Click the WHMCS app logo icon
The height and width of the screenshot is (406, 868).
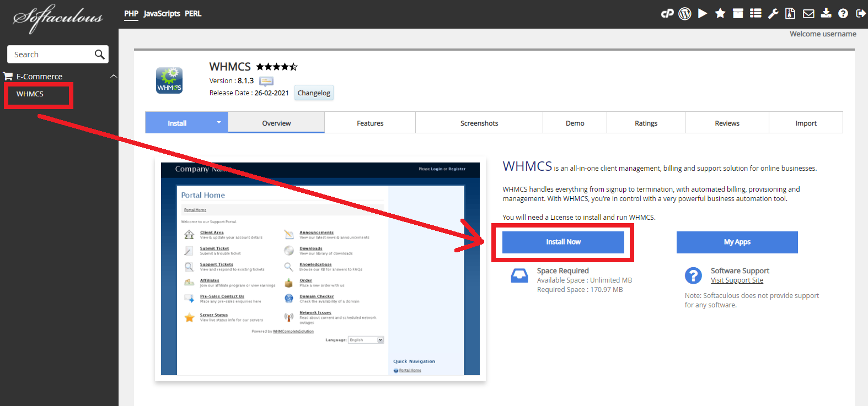(169, 80)
